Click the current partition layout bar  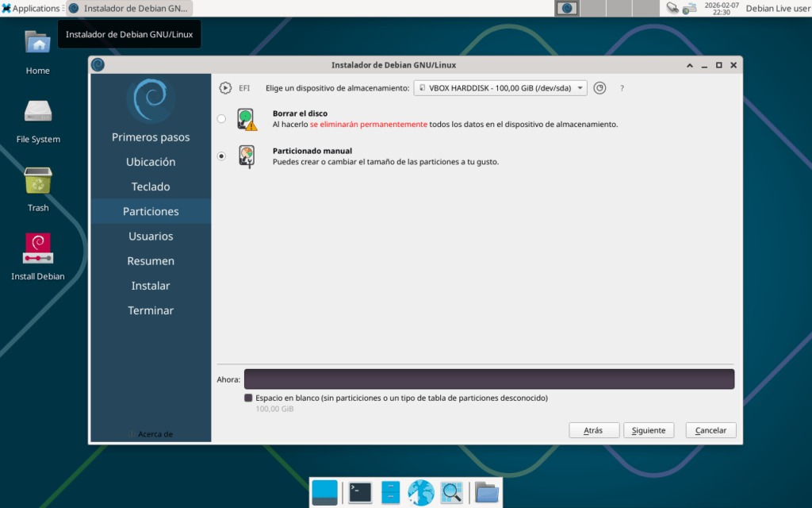coord(488,379)
